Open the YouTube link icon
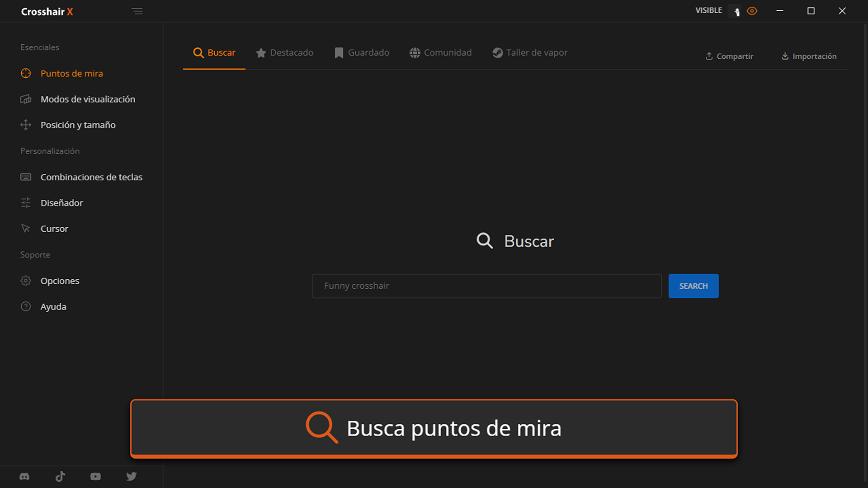Viewport: 868px width, 488px height. click(x=95, y=477)
